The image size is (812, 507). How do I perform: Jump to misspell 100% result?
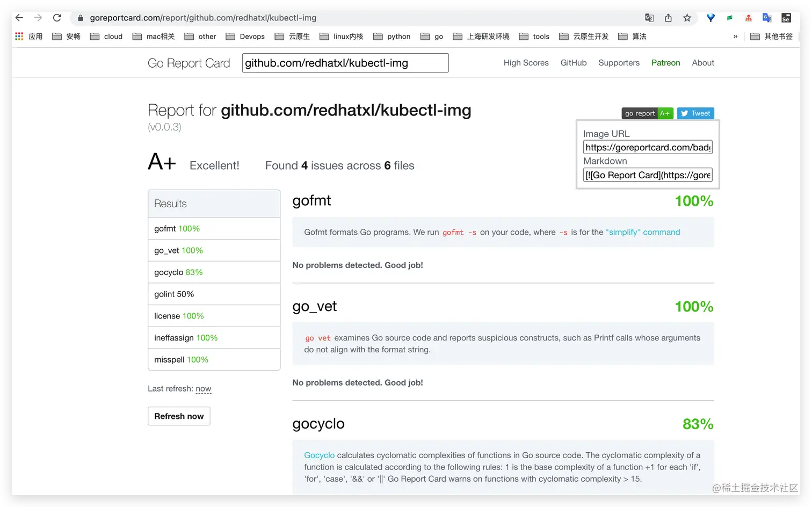point(214,360)
